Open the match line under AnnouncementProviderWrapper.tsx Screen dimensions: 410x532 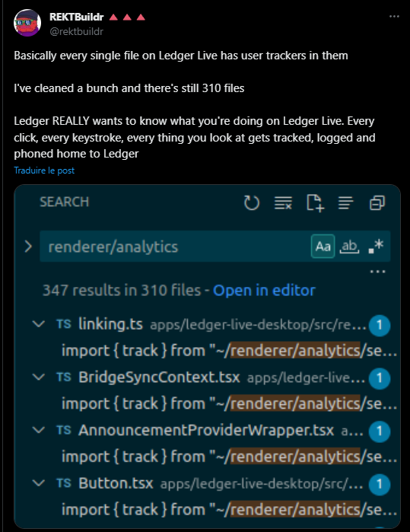[x=229, y=457]
